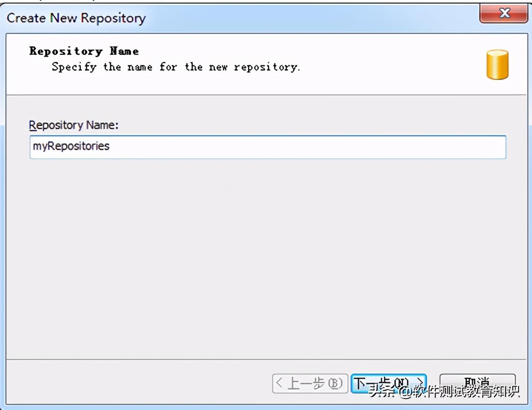Click the 'Create New Repository' window title

76,18
